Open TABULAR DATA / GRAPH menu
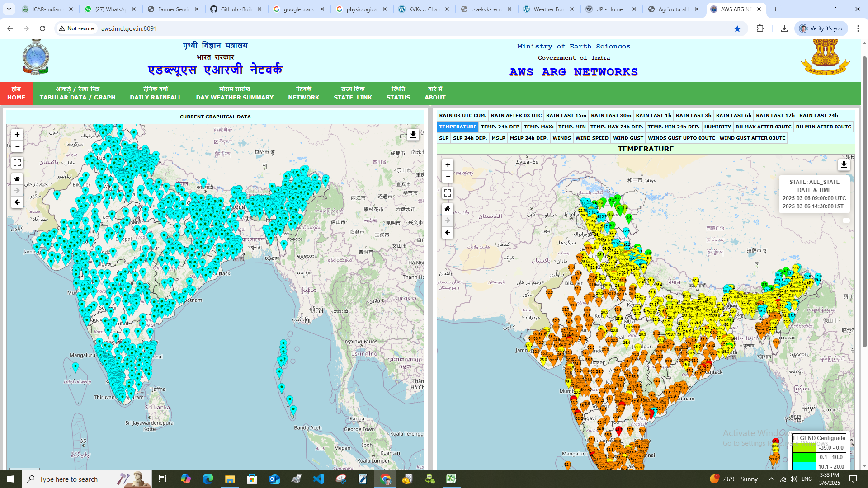 coord(78,94)
